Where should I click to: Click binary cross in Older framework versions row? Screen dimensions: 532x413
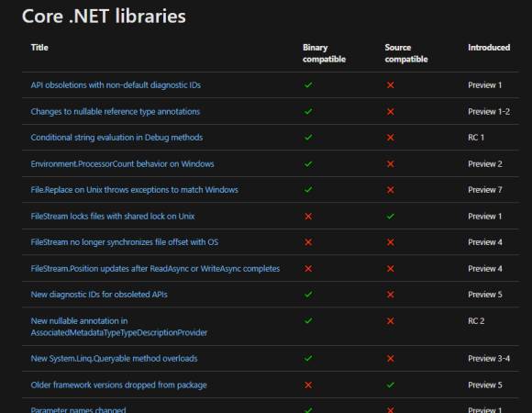(x=308, y=385)
